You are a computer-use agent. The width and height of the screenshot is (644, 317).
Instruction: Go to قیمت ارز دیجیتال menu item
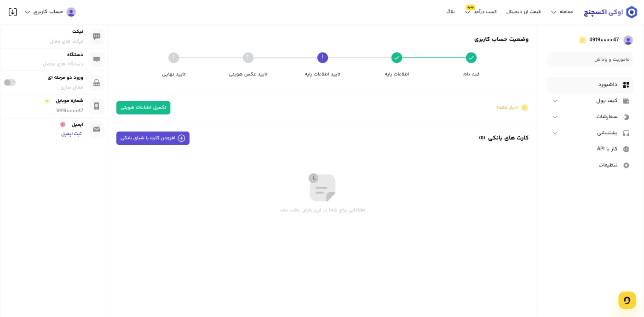pos(523,12)
